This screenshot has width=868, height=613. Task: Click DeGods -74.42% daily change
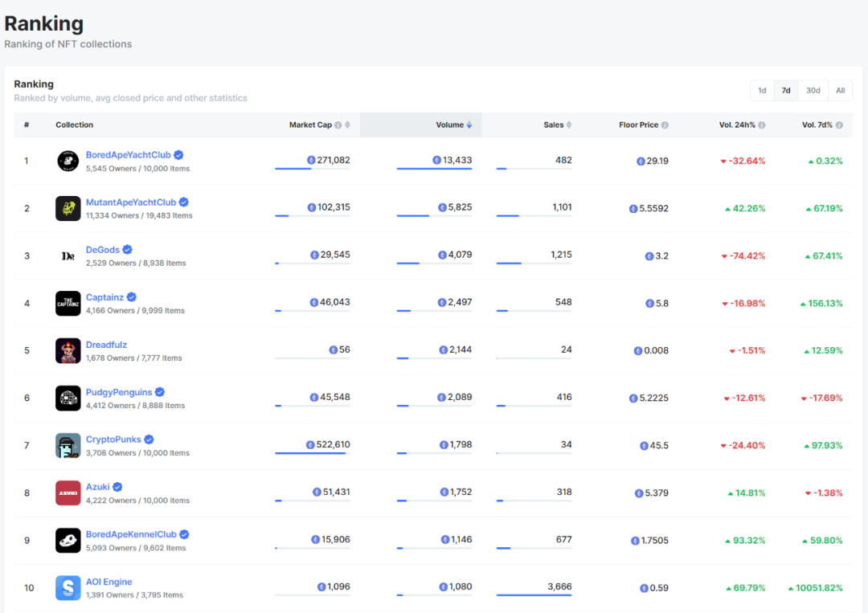pyautogui.click(x=743, y=256)
